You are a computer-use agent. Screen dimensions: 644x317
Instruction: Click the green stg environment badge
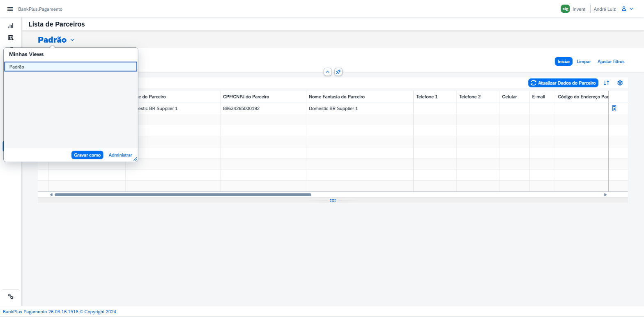(x=565, y=9)
